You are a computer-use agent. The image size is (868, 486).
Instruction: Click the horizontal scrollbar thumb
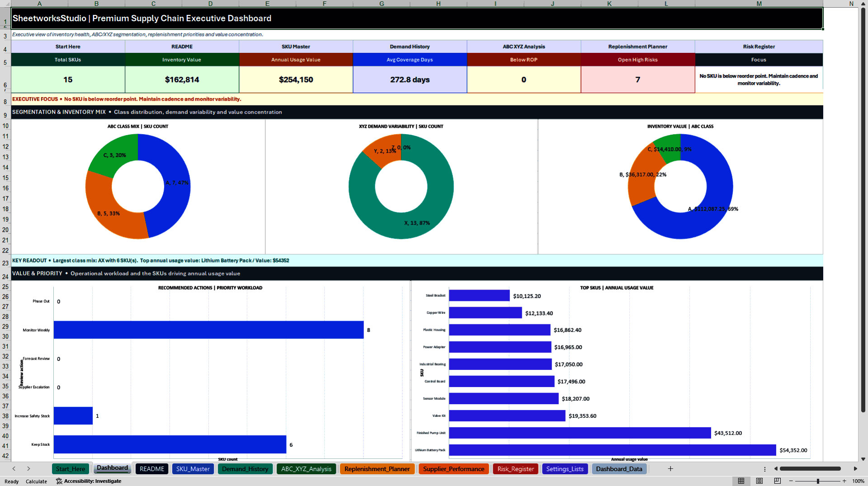pyautogui.click(x=810, y=469)
